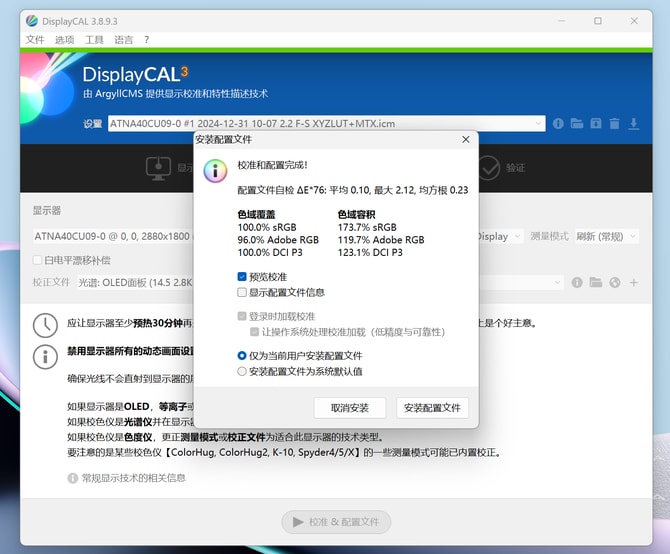
Task: Click the globe icon beside correction file
Action: (614, 283)
